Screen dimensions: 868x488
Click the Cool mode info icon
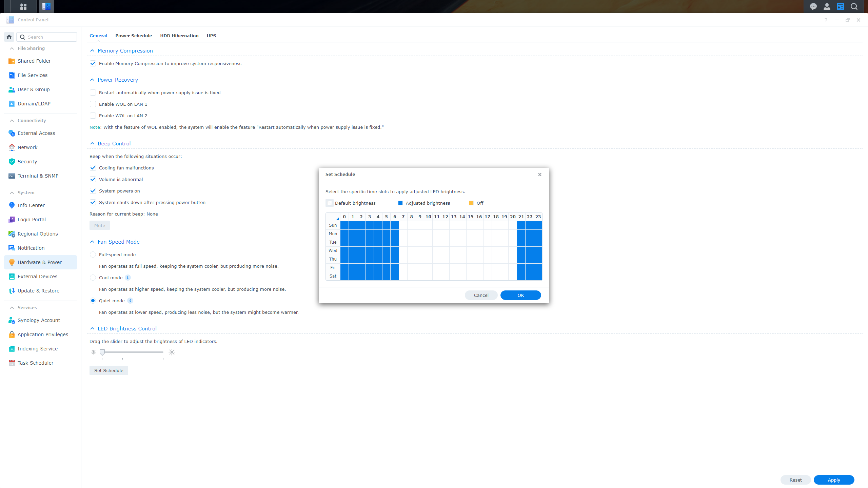click(x=128, y=278)
